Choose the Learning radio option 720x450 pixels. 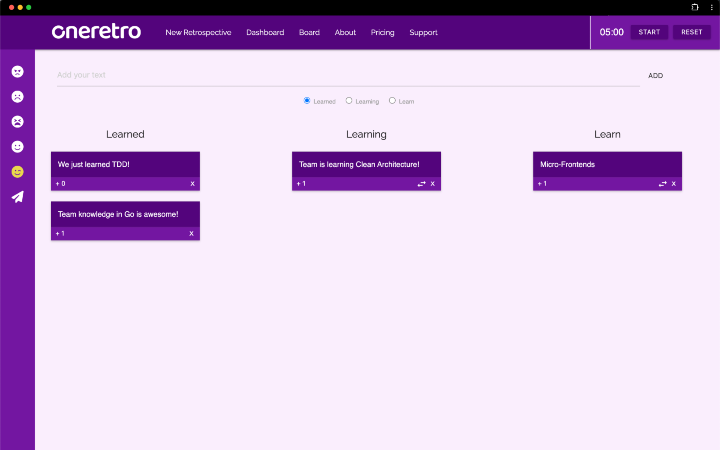[x=349, y=100]
